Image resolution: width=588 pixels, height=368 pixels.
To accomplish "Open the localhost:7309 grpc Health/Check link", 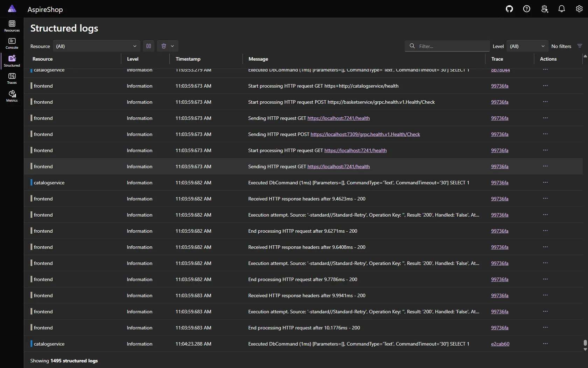I will coord(365,134).
